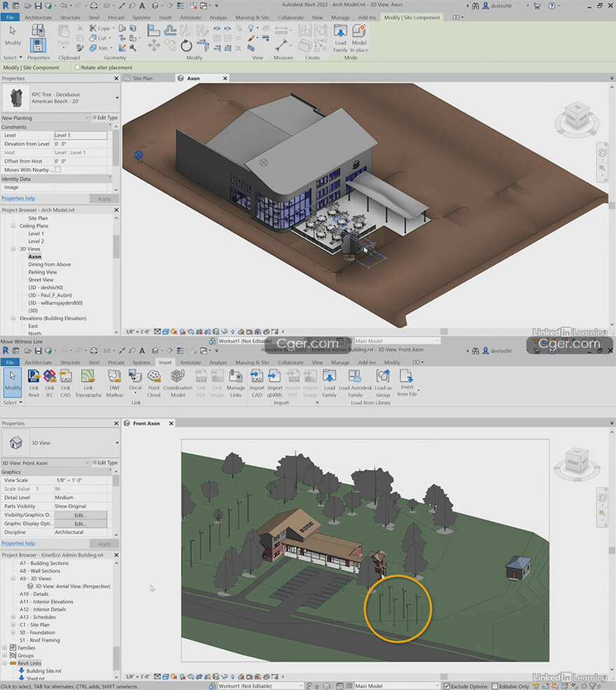The width and height of the screenshot is (616, 690).
Task: Click the DWF Markup icon
Action: click(115, 382)
